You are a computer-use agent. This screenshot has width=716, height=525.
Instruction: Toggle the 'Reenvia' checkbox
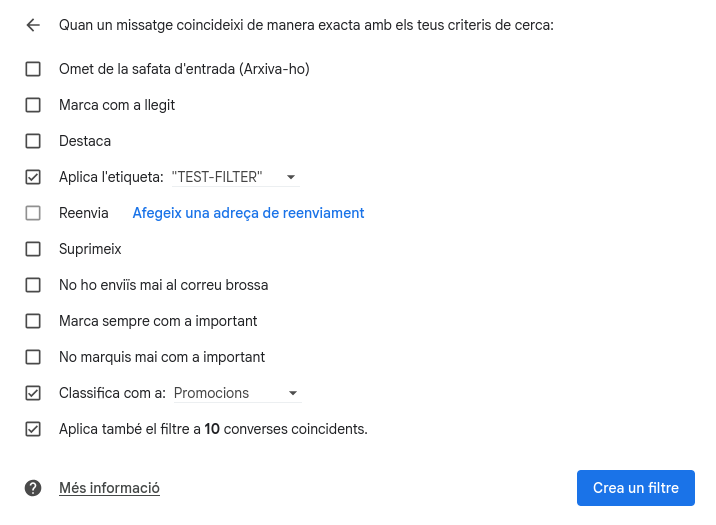click(33, 213)
